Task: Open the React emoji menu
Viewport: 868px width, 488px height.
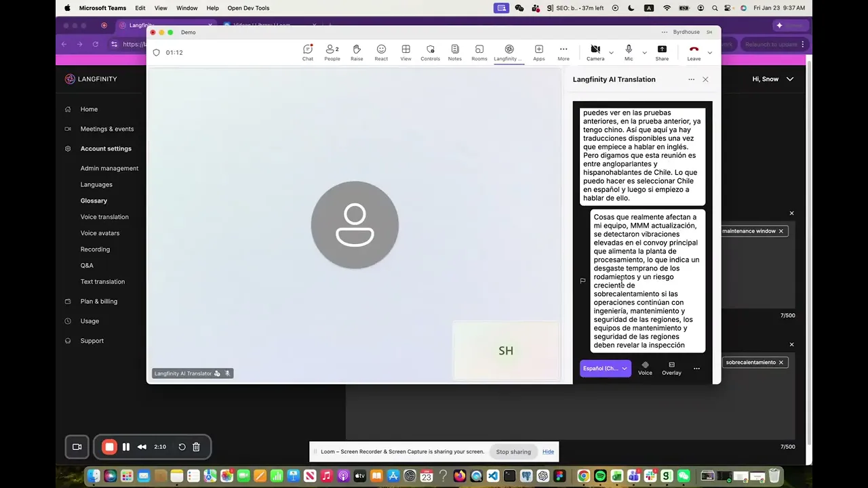Action: coord(381,53)
